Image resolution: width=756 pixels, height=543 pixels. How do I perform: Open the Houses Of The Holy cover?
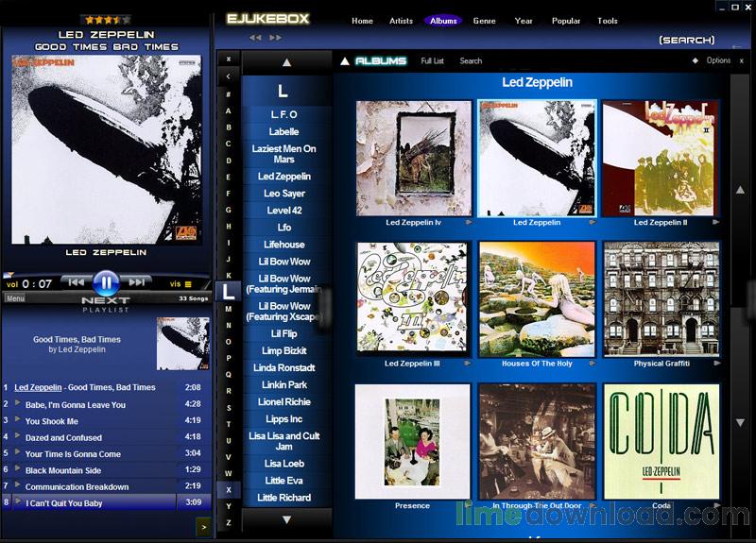click(537, 299)
